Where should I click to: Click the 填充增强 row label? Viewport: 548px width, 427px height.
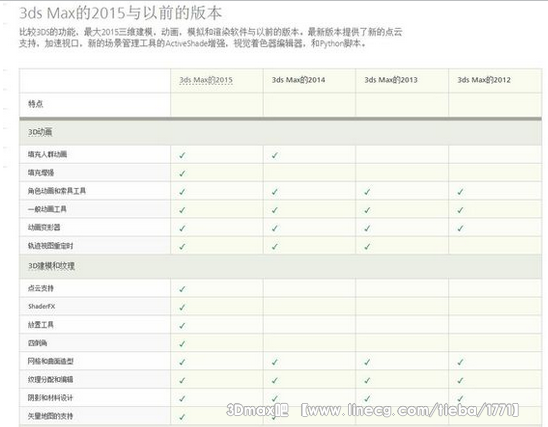click(x=41, y=173)
